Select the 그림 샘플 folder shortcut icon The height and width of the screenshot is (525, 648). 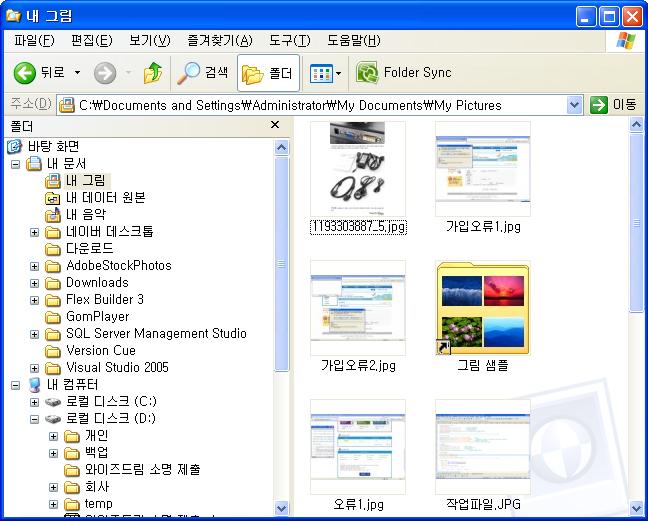(482, 308)
